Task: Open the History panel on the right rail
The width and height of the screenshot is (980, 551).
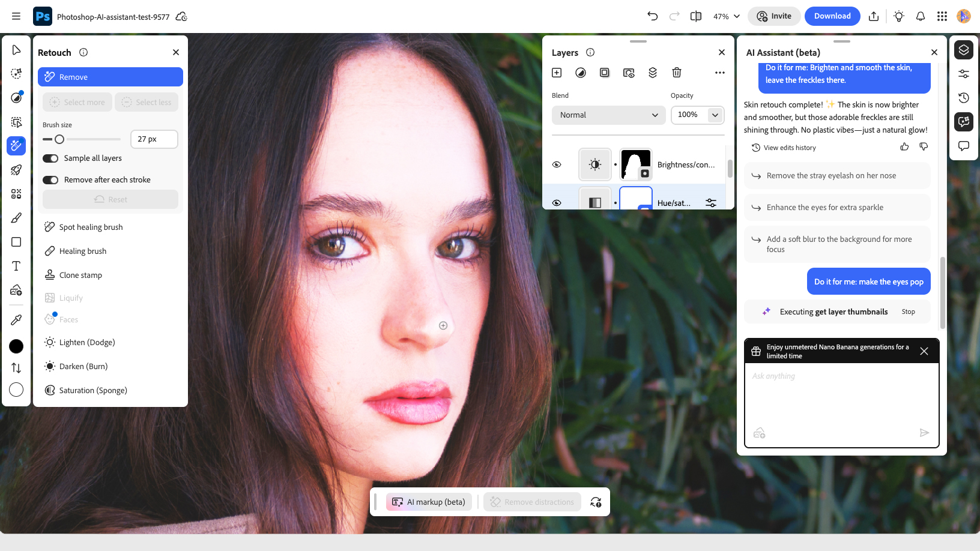Action: point(963,97)
